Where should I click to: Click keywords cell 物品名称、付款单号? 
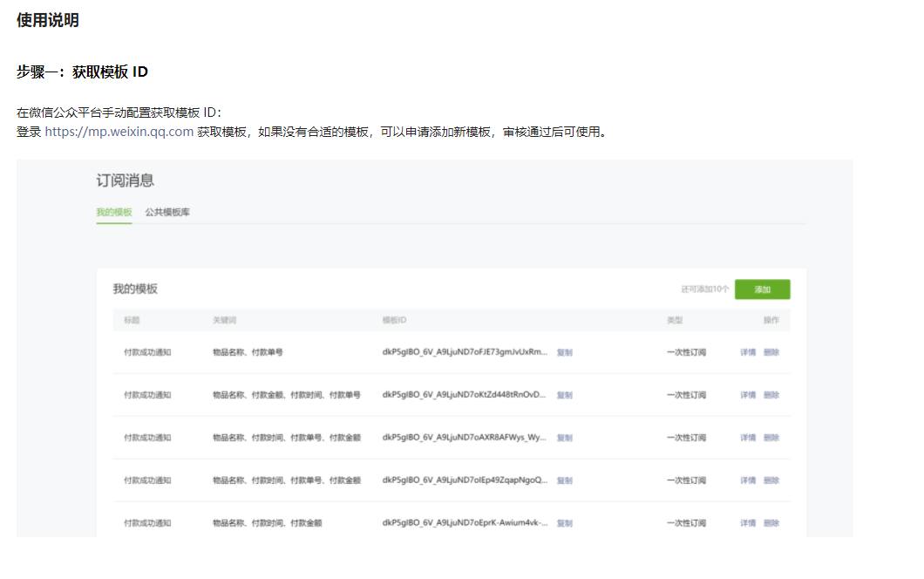click(x=248, y=352)
